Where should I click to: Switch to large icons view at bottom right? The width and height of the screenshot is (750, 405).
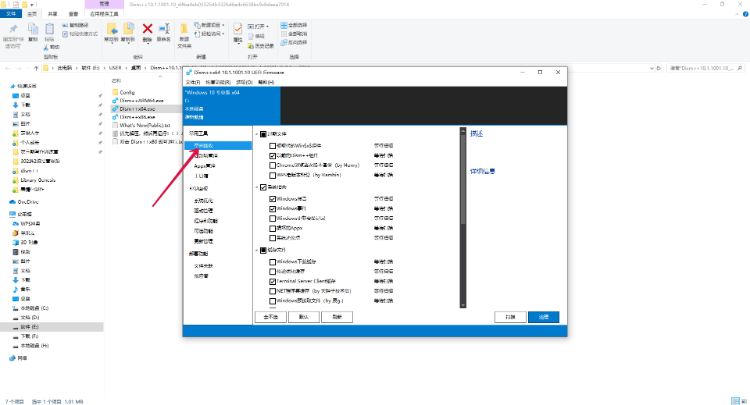(744, 401)
